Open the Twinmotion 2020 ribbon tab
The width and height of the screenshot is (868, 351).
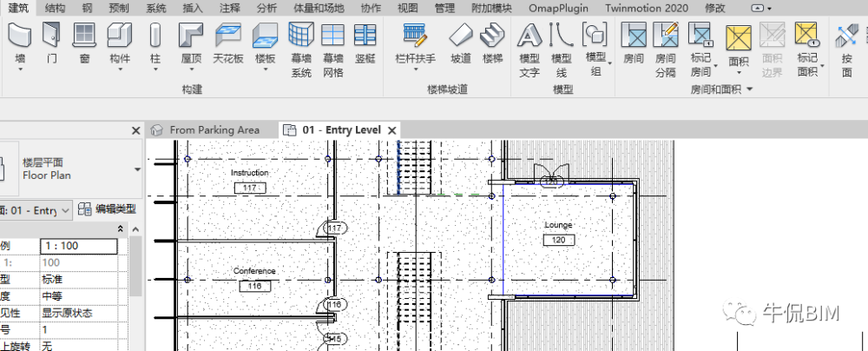click(x=646, y=8)
